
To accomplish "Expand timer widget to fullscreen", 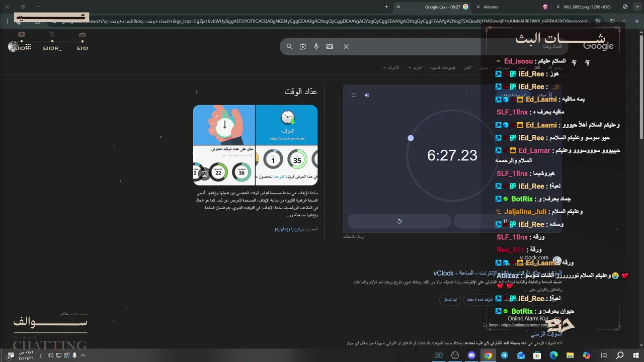I will (x=353, y=95).
